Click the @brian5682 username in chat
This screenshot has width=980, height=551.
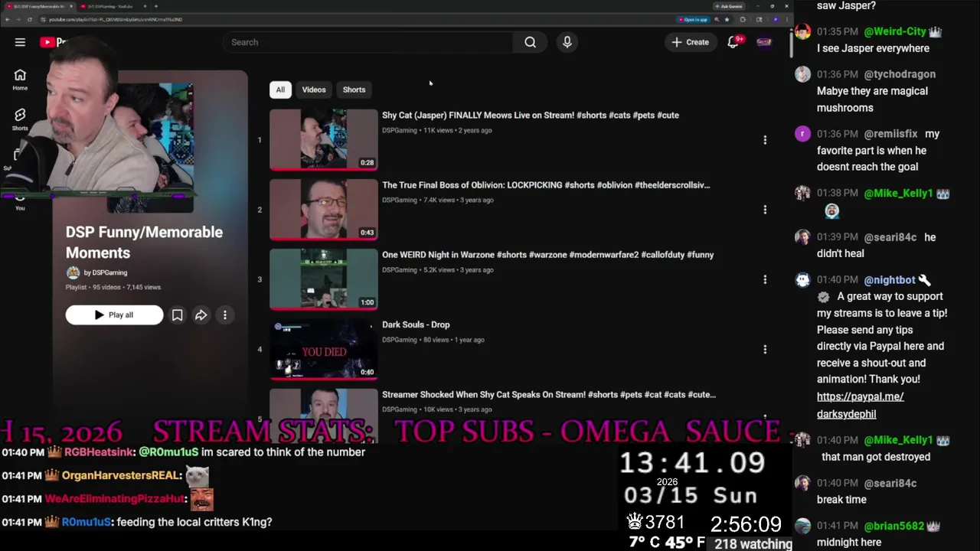pos(895,527)
